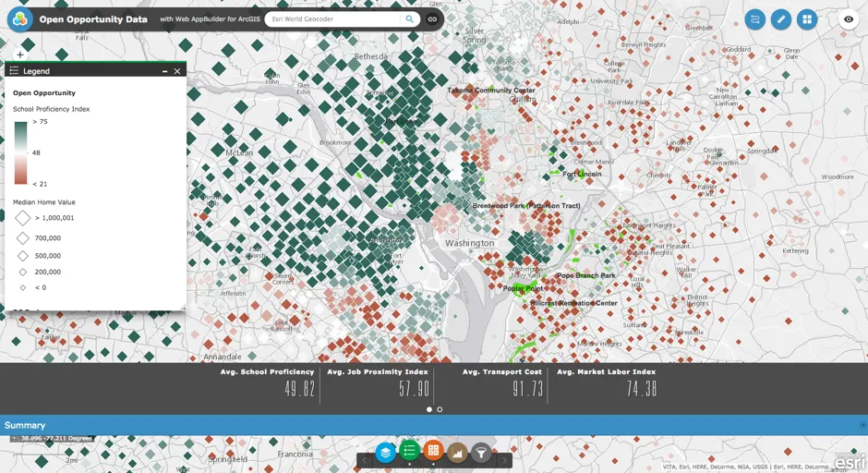This screenshot has height=473, width=868.
Task: Open the brown chart widget icon
Action: [457, 453]
